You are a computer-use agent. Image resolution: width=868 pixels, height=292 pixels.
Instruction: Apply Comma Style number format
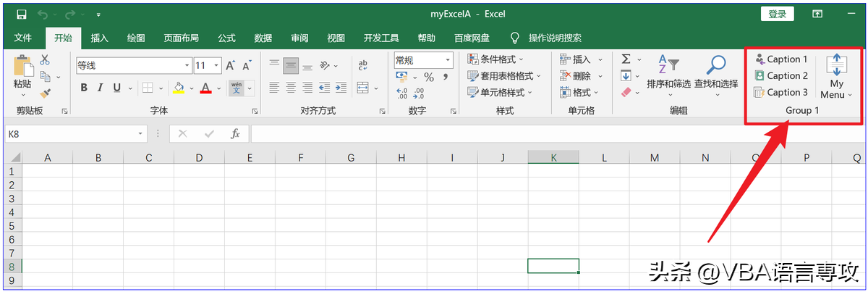point(446,77)
